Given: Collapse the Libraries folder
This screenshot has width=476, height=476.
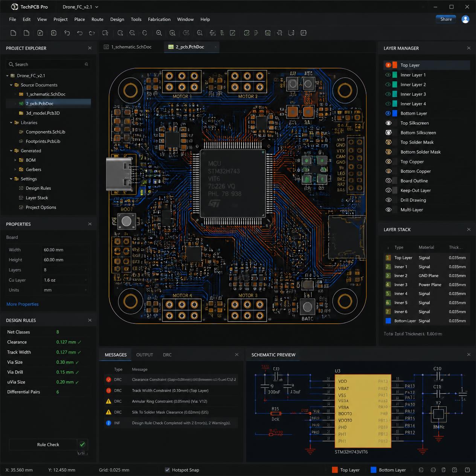Looking at the screenshot, I should (x=11, y=123).
